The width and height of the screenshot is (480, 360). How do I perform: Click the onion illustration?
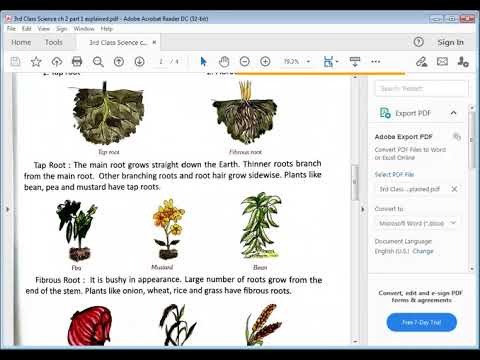90,326
